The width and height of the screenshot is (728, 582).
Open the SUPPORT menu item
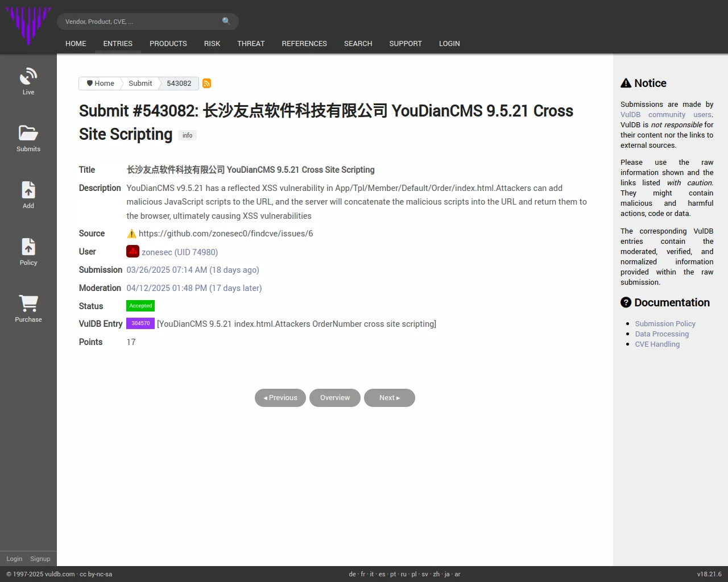(x=406, y=44)
